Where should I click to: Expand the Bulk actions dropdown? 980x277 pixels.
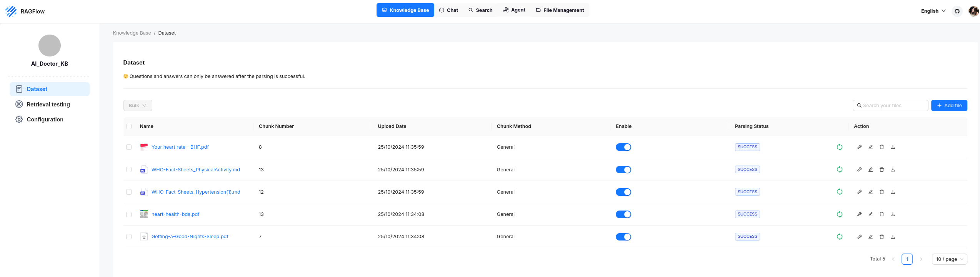point(138,106)
